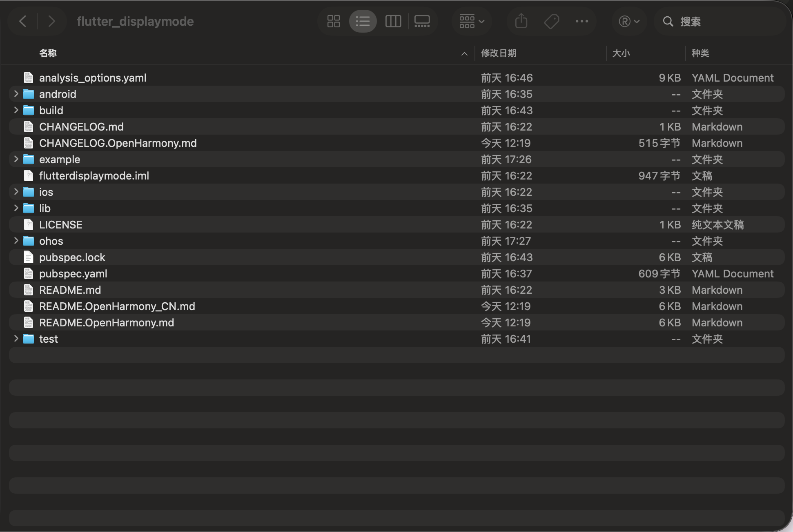Switch to gallery view

click(x=422, y=21)
